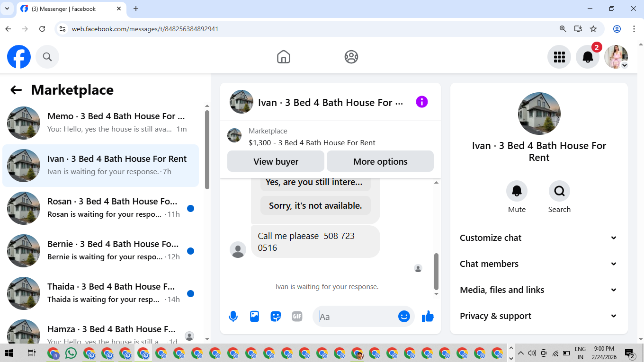Bookmark this page with star icon

click(593, 29)
